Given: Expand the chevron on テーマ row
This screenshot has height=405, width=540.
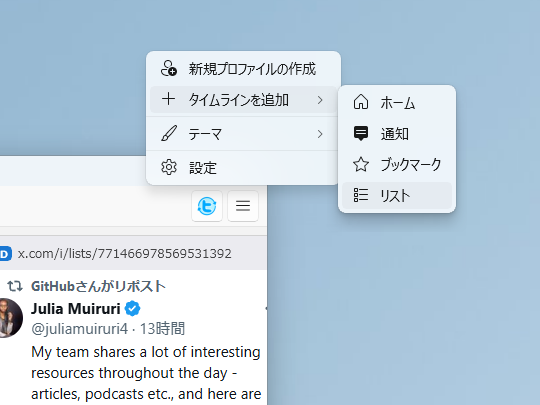Looking at the screenshot, I should point(320,134).
